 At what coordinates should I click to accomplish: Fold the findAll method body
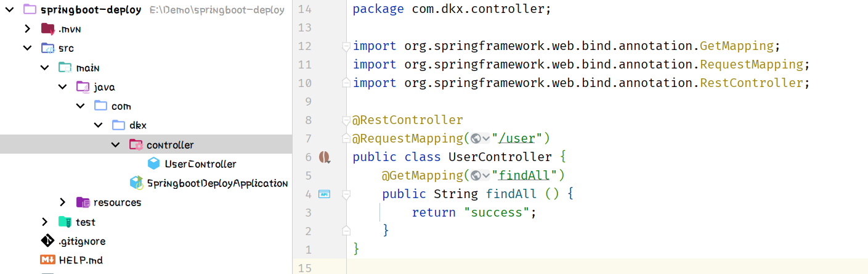coord(346,194)
